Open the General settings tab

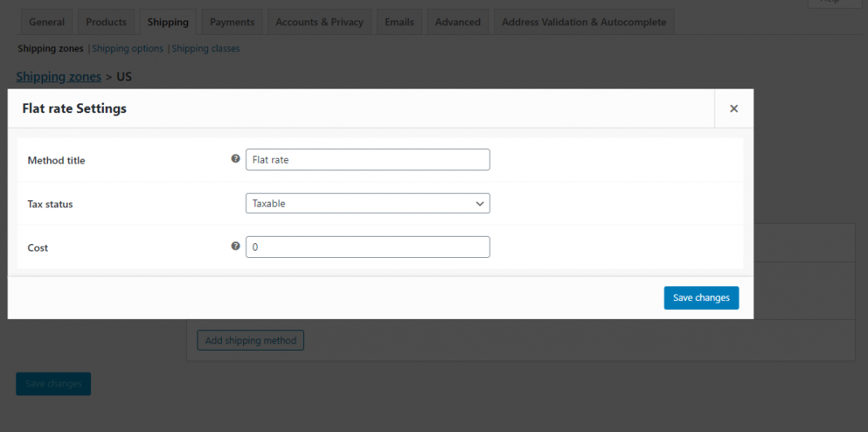pyautogui.click(x=47, y=22)
